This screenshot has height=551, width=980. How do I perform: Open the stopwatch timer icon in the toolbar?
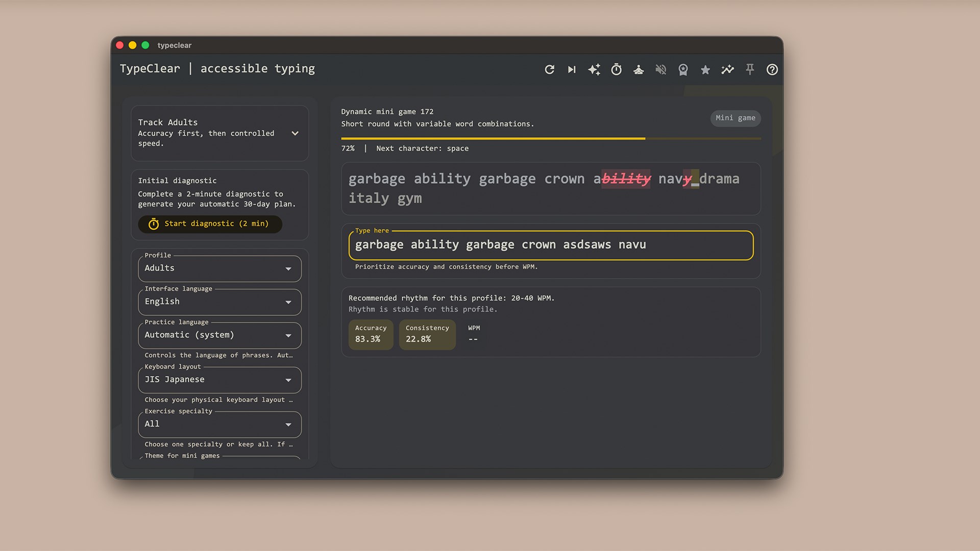[616, 69]
